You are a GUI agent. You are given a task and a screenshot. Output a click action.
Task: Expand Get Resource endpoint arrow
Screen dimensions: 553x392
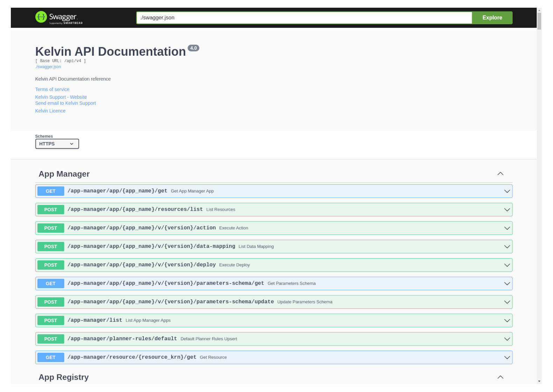[506, 358]
